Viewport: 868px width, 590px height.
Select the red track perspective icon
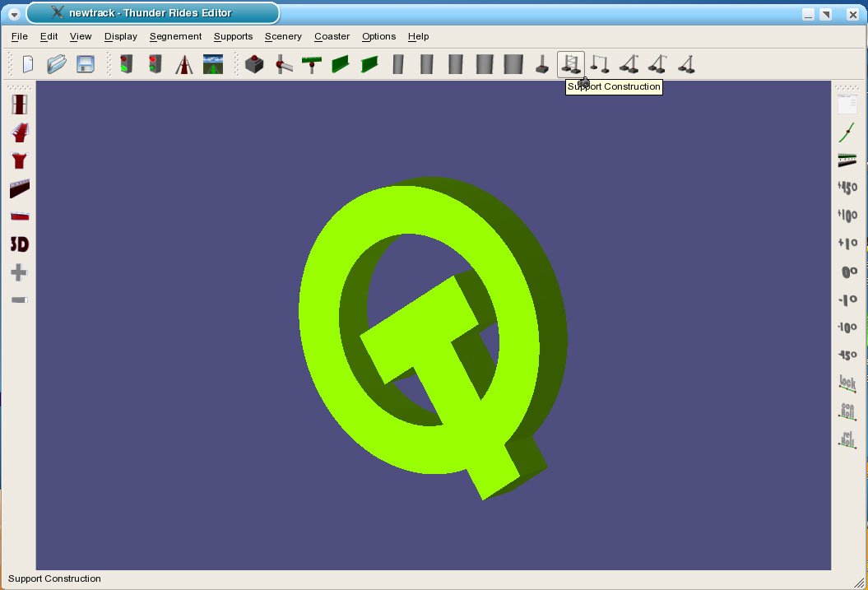tap(184, 64)
